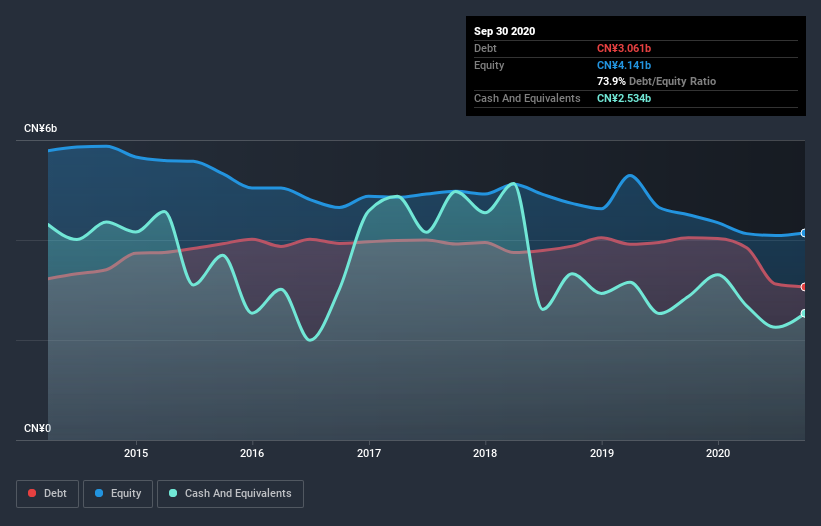821x526 pixels.
Task: Click the Debt value CN¥3.061b
Action: (x=624, y=48)
